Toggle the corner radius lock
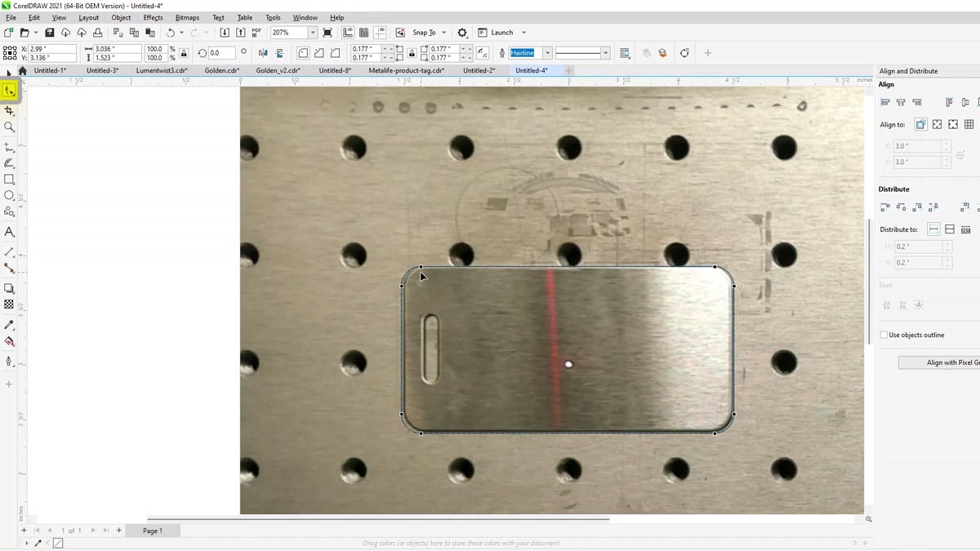Screen dimensions: 980x551 (x=412, y=52)
